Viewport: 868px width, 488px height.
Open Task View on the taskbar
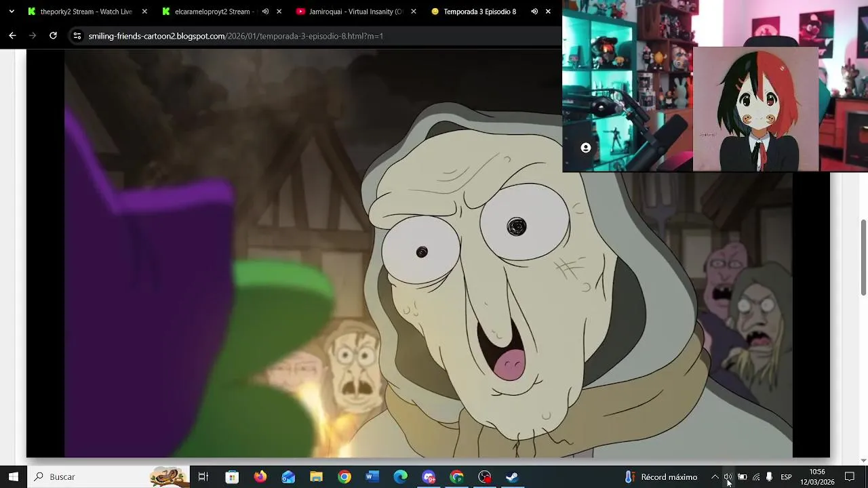tap(203, 477)
